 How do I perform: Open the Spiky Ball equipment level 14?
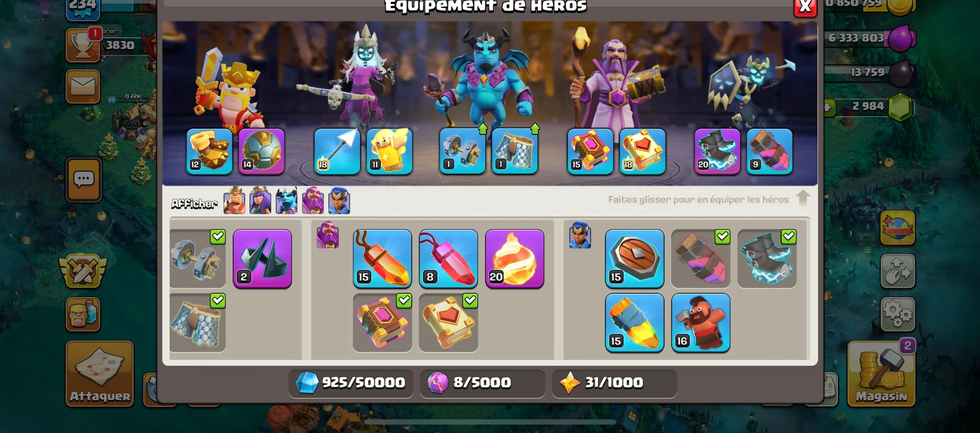pos(261,151)
